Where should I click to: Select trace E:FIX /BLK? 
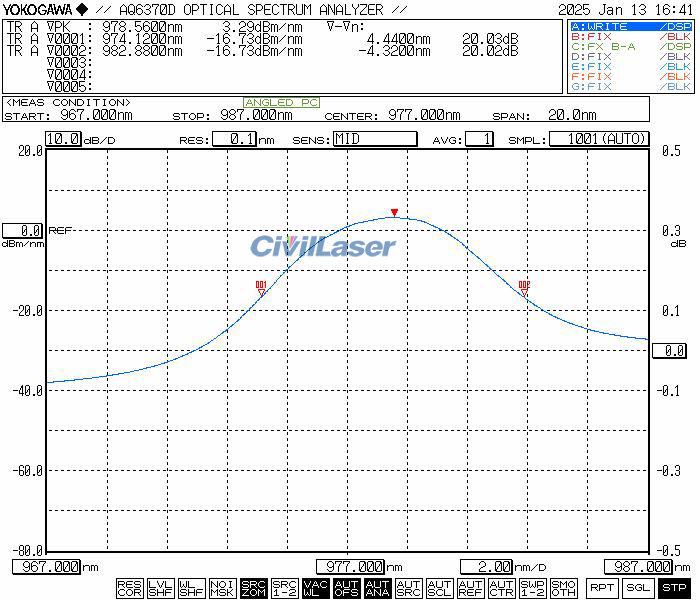tap(631, 67)
